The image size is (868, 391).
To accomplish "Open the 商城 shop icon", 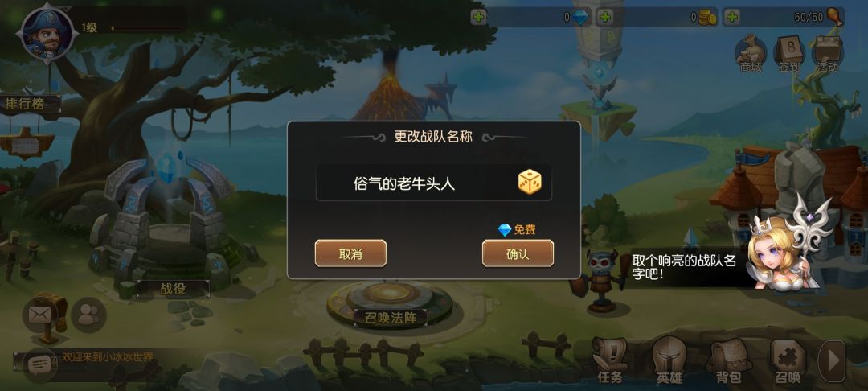I will [751, 54].
